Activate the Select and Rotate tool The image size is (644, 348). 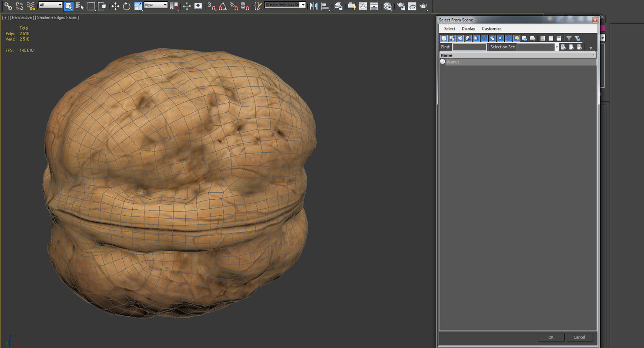[x=127, y=6]
